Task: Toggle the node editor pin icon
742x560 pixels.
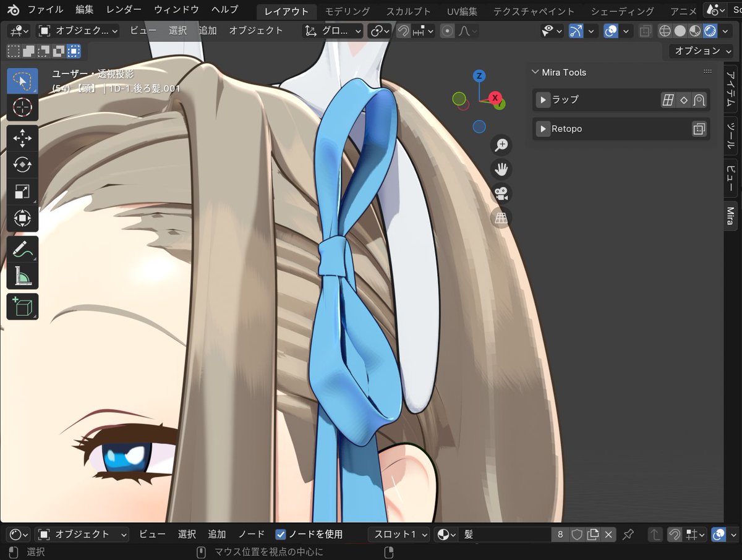Action: 628,534
